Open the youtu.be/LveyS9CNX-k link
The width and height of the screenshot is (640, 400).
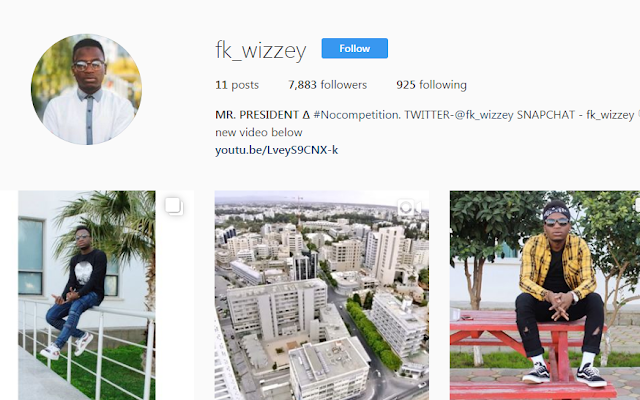[x=276, y=150]
